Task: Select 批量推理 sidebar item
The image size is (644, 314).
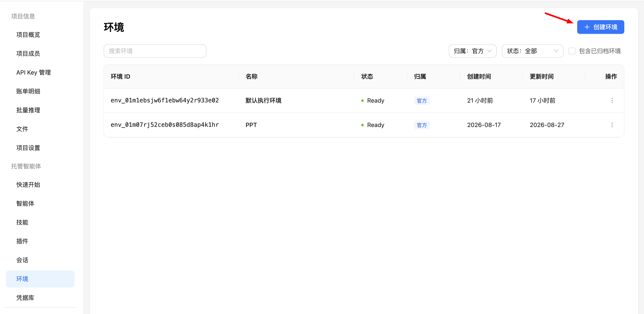Action: 28,110
